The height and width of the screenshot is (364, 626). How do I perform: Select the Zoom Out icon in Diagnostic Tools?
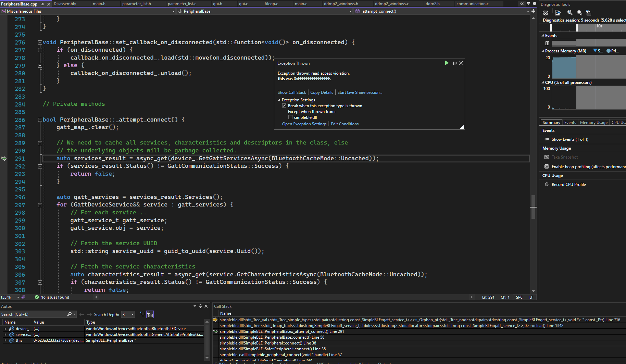pos(579,13)
